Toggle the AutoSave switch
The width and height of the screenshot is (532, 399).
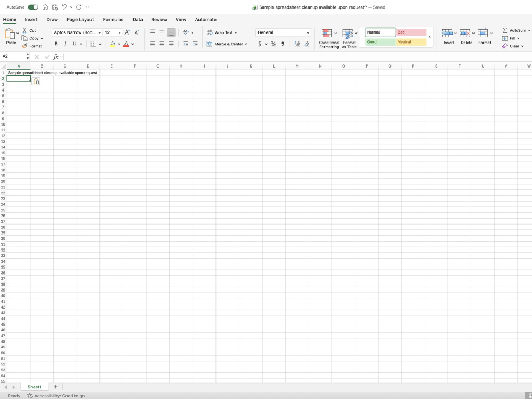click(33, 7)
